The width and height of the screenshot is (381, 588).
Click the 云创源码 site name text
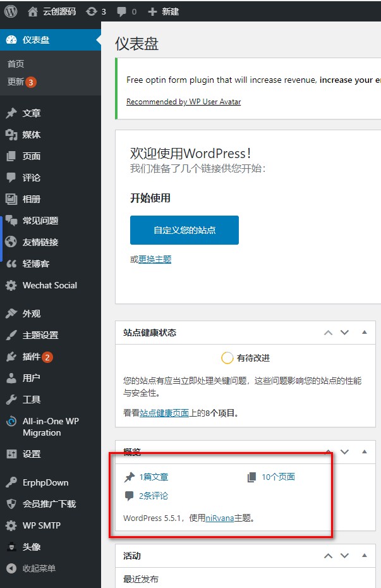coord(59,11)
